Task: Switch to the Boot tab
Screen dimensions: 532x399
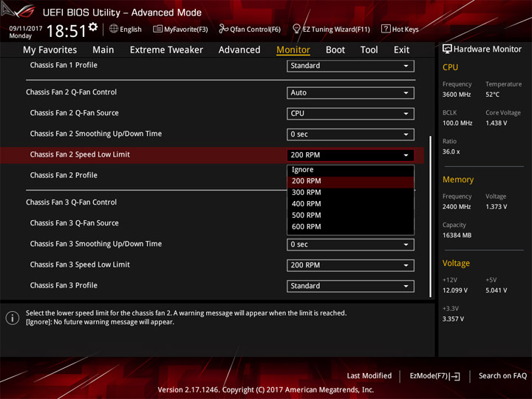Action: pyautogui.click(x=335, y=50)
